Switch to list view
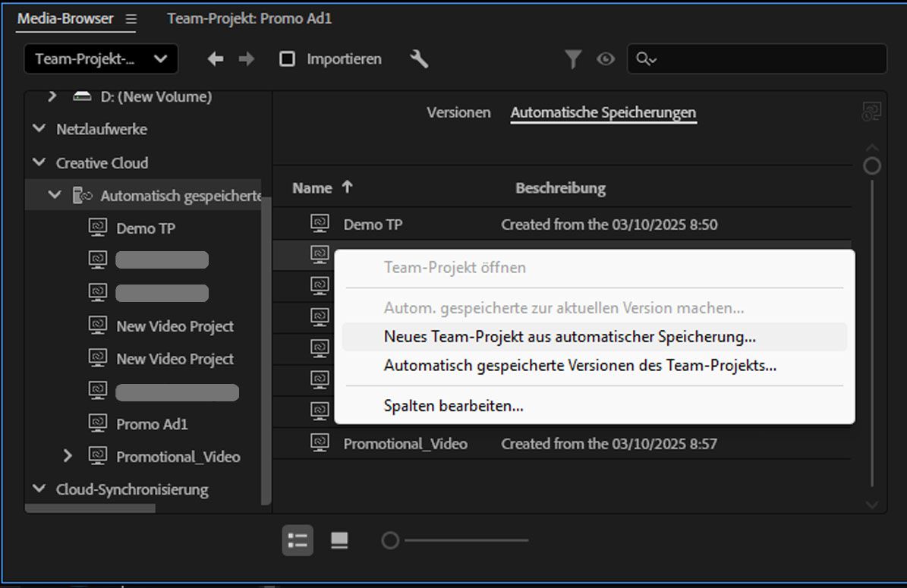Screen dimensions: 907x588 click(298, 541)
